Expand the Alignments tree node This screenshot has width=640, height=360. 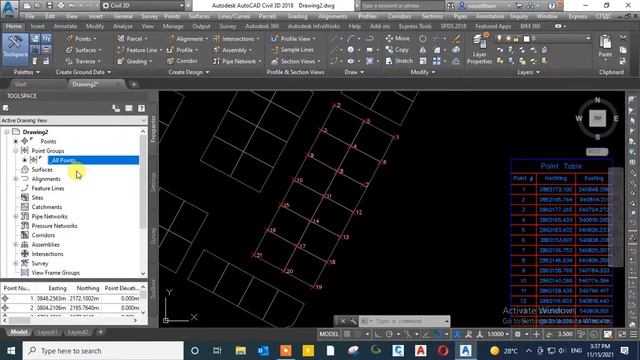16,179
